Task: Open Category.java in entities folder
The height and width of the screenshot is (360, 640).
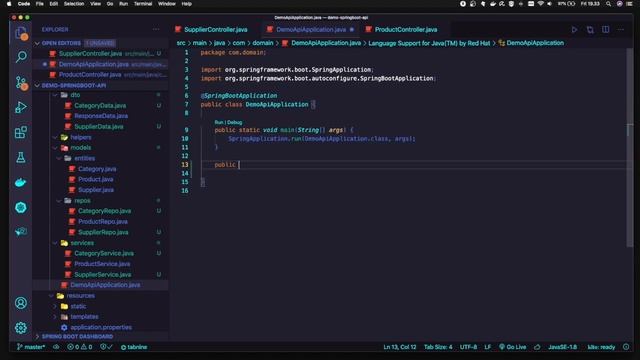Action: (97, 169)
